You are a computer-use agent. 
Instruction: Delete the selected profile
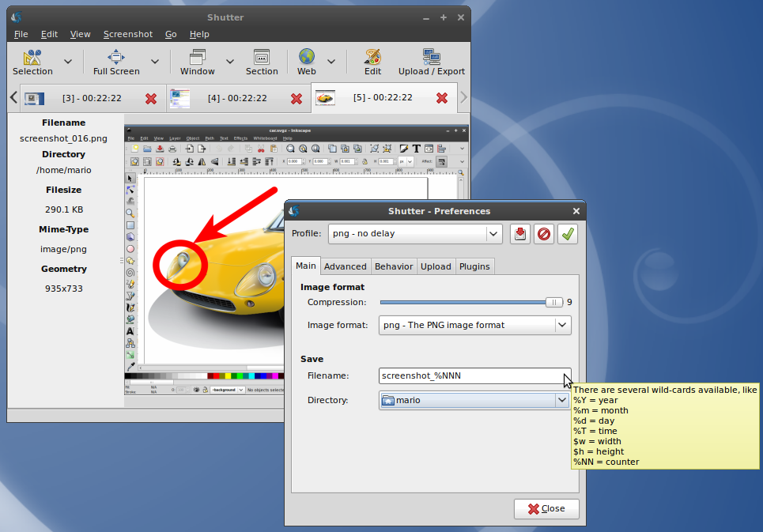point(543,234)
